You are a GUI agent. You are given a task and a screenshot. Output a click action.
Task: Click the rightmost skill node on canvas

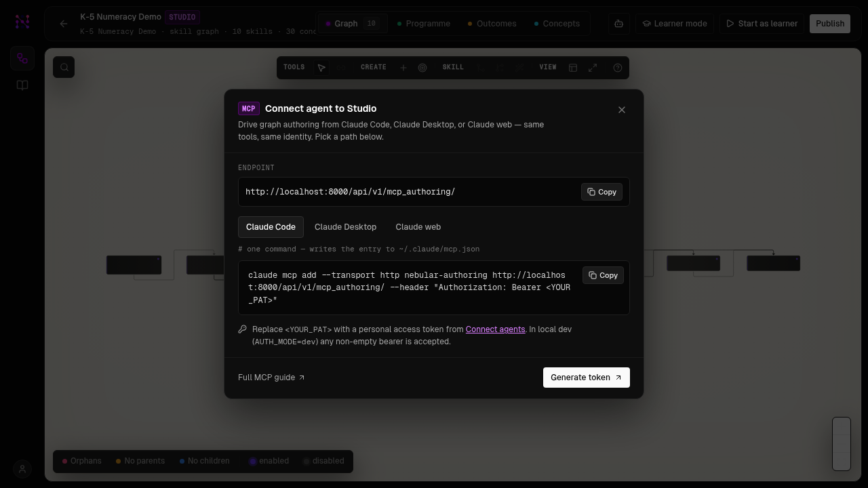(774, 264)
